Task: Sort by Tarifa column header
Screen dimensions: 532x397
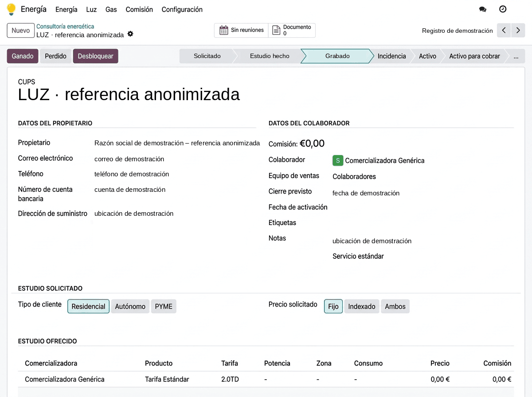Action: [230, 363]
